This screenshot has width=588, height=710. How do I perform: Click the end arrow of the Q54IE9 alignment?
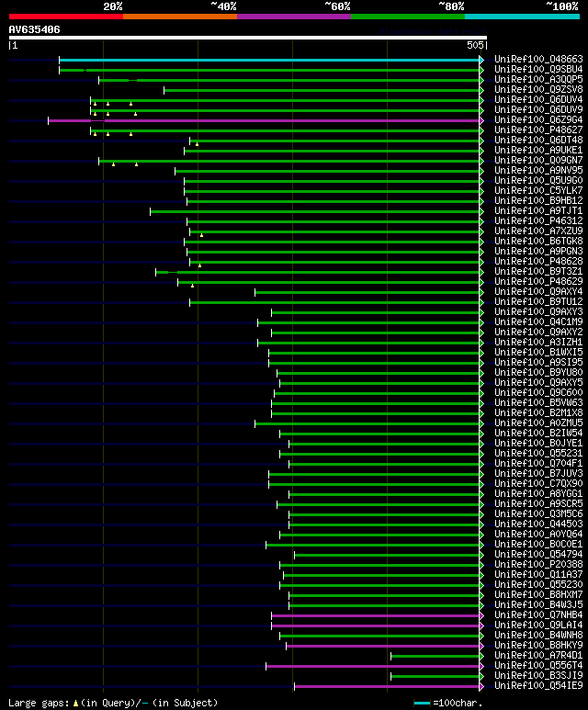(x=481, y=686)
